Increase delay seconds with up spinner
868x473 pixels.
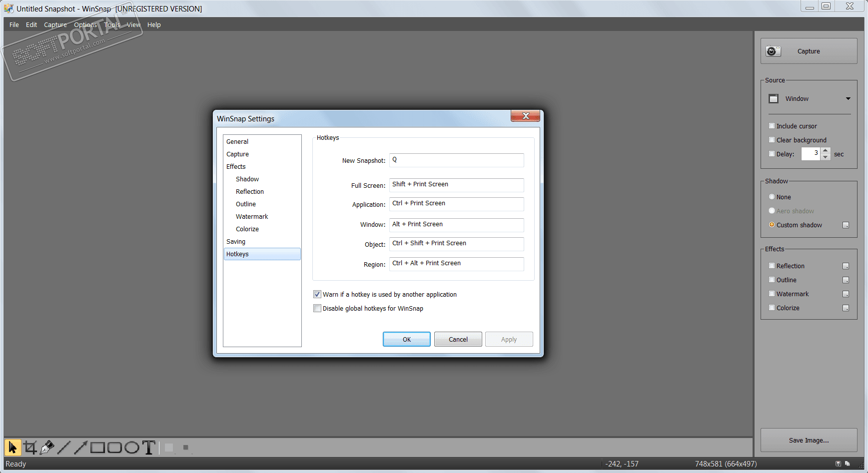(826, 150)
